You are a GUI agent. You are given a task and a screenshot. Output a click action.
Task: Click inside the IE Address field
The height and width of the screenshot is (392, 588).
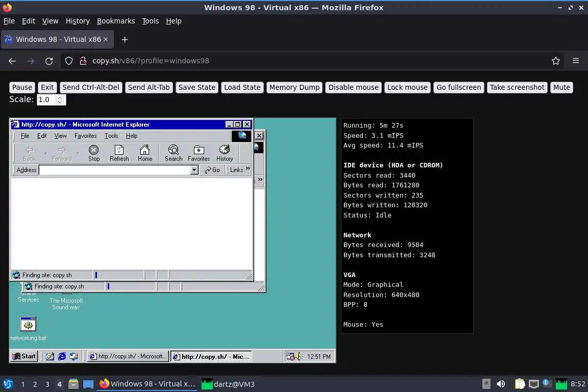tap(115, 170)
